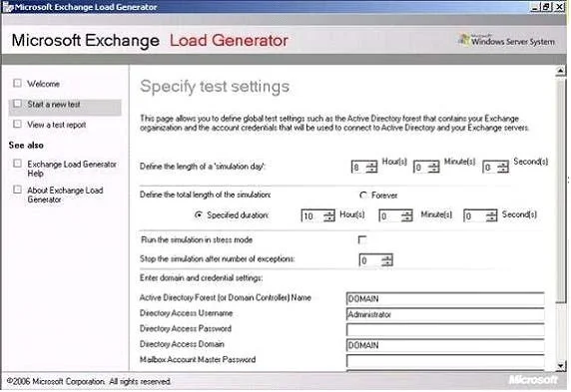Click the Windows Server System logo
571x392 pixels.
(506, 40)
